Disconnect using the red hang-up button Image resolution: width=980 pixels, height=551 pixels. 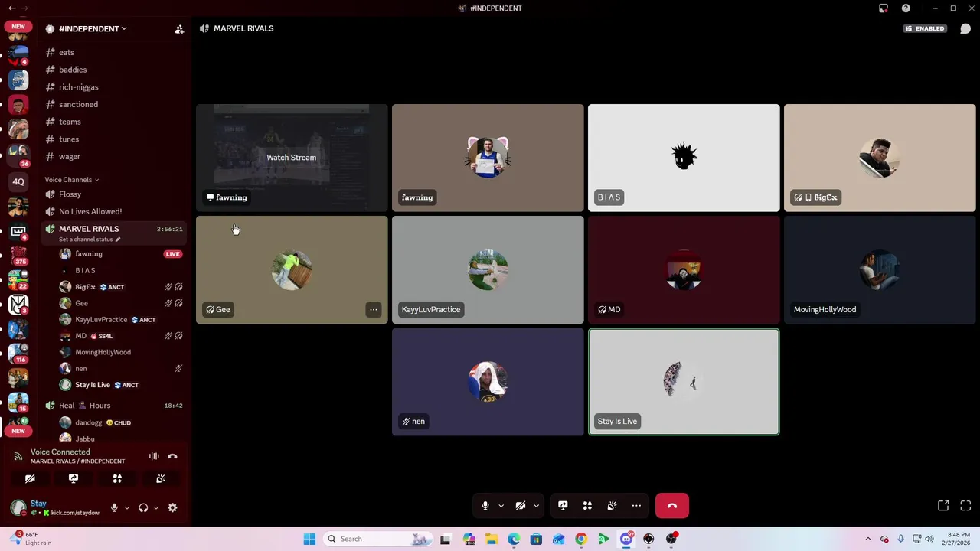pyautogui.click(x=672, y=506)
